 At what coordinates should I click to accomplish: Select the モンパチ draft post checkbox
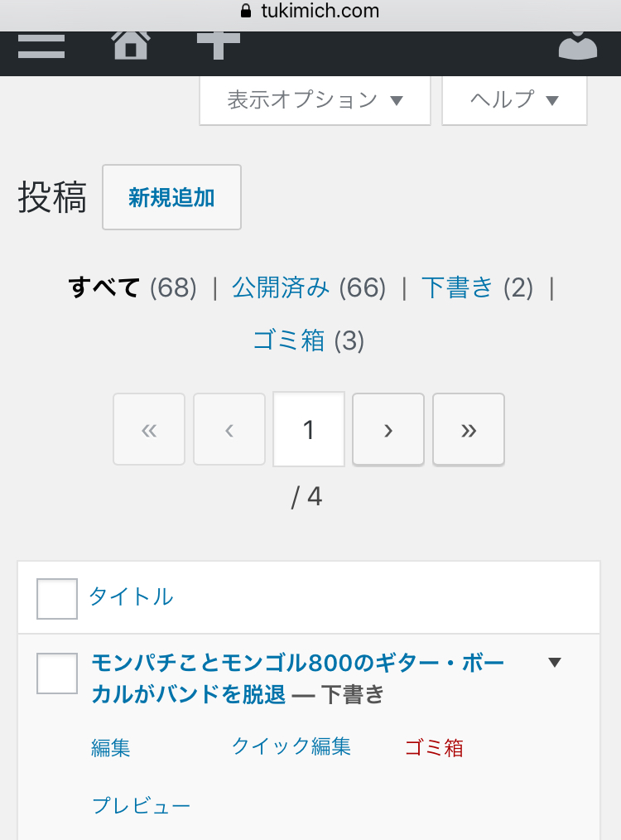click(x=57, y=673)
